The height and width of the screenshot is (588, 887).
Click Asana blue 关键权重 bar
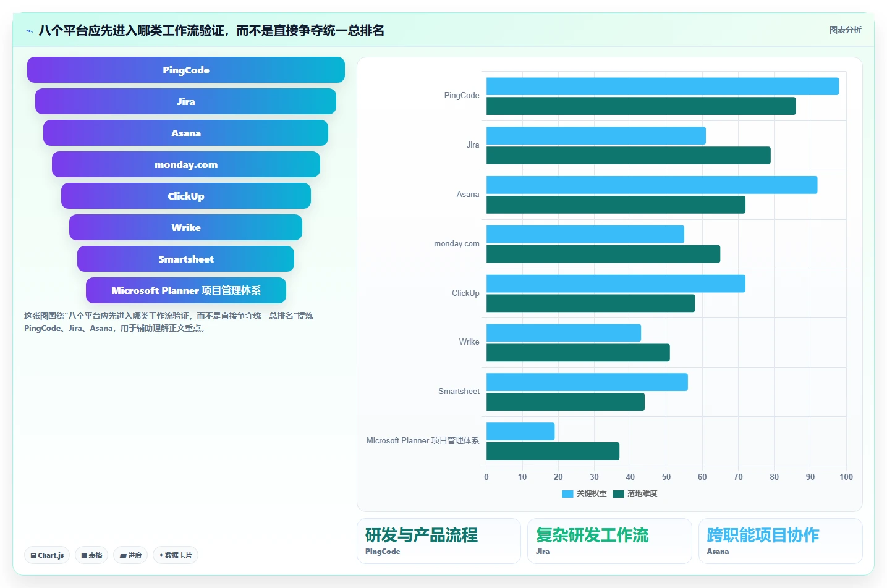(x=652, y=185)
